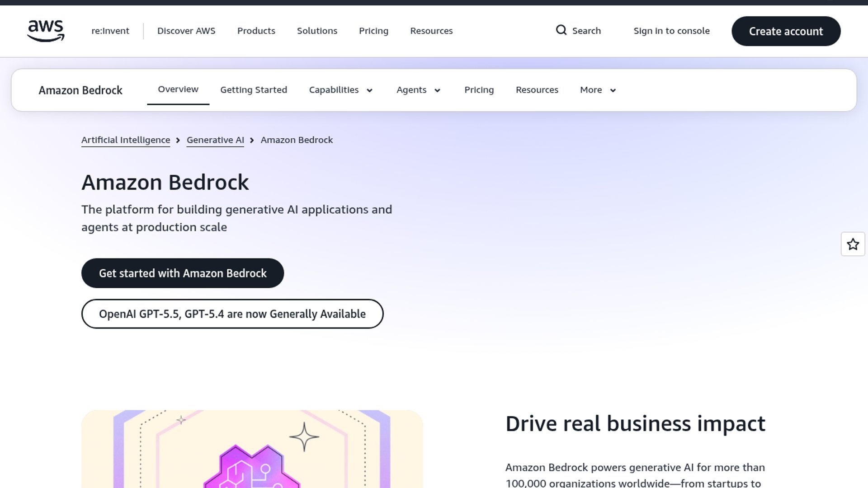Click the Create account button
The width and height of the screenshot is (868, 488).
coord(786,31)
